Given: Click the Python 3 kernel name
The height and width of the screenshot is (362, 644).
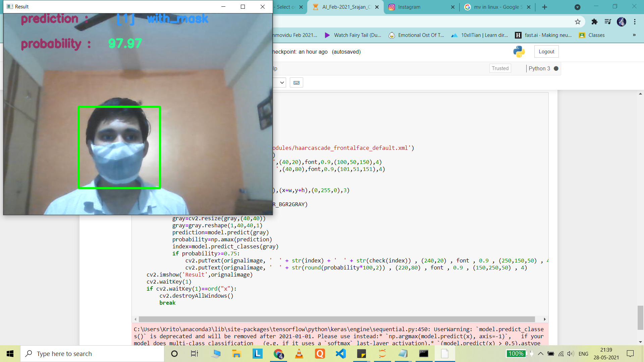Looking at the screenshot, I should coord(539,68).
